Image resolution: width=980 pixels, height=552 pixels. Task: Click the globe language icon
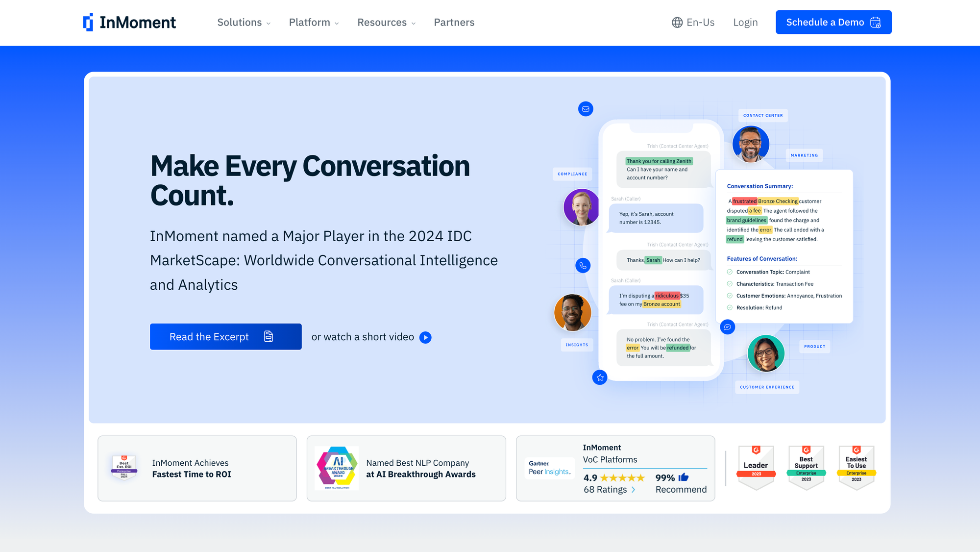677,23
